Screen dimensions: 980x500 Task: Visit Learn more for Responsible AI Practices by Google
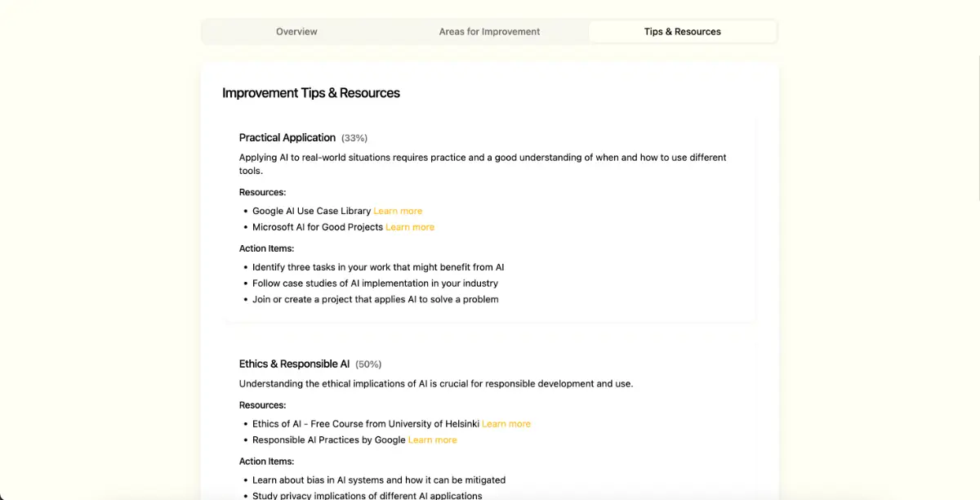point(432,440)
